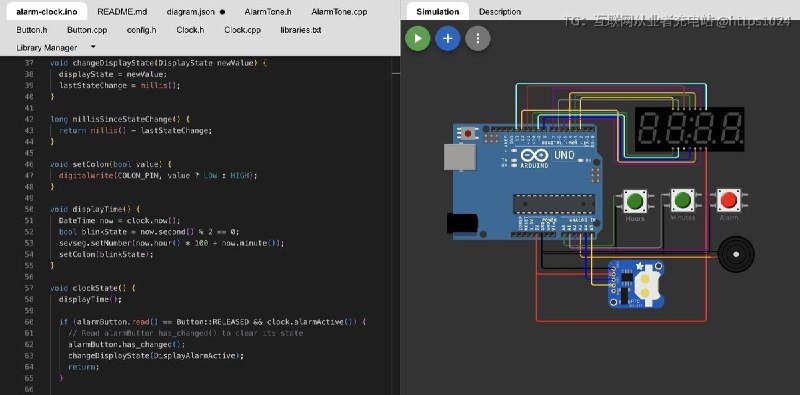Switch to the Description tab

[499, 11]
